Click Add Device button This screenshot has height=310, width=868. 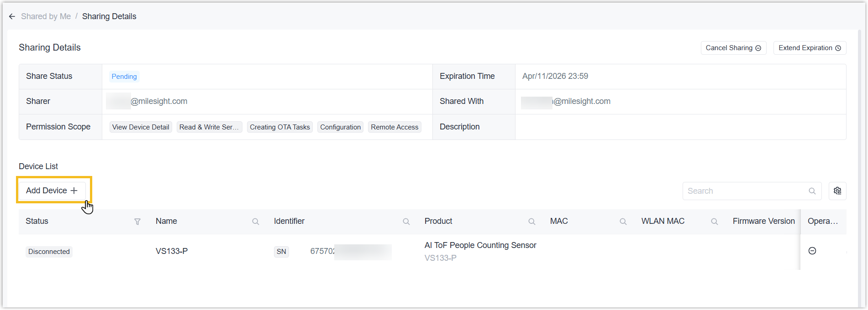pos(52,191)
